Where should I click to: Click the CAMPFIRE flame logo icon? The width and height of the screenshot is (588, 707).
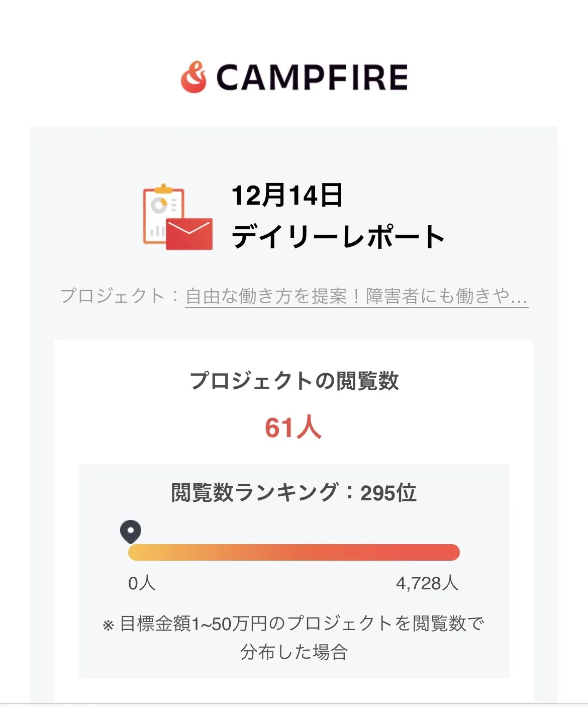(193, 77)
